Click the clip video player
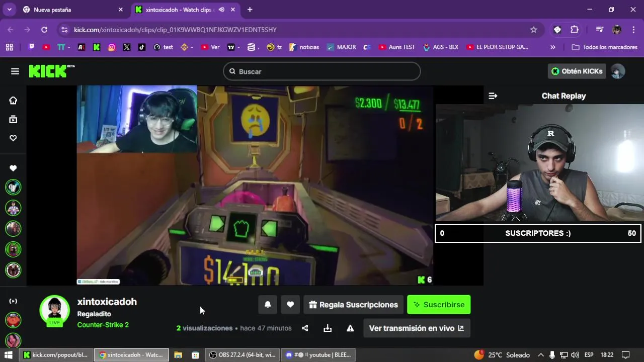Screen dimensions: 644x362 [255, 185]
